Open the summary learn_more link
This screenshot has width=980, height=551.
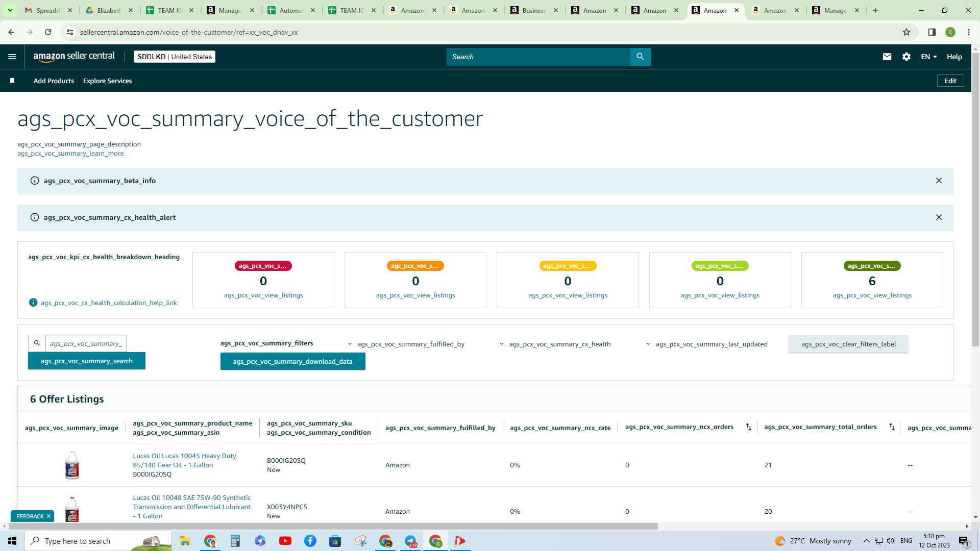[x=70, y=154]
